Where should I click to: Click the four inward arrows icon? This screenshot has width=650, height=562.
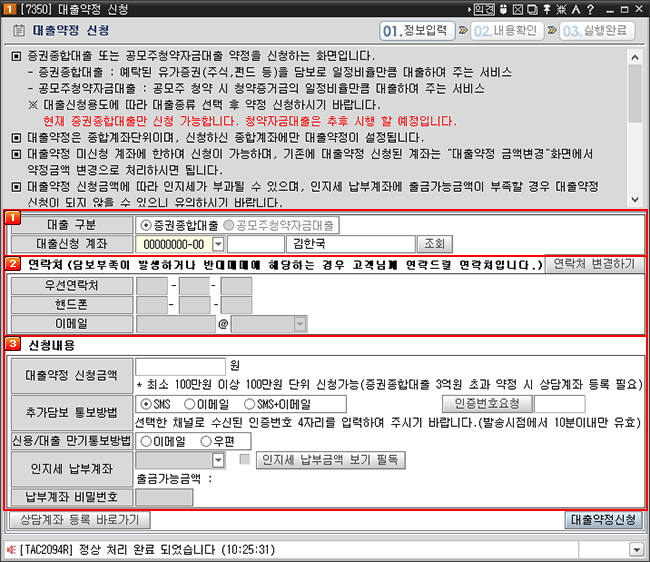click(561, 9)
